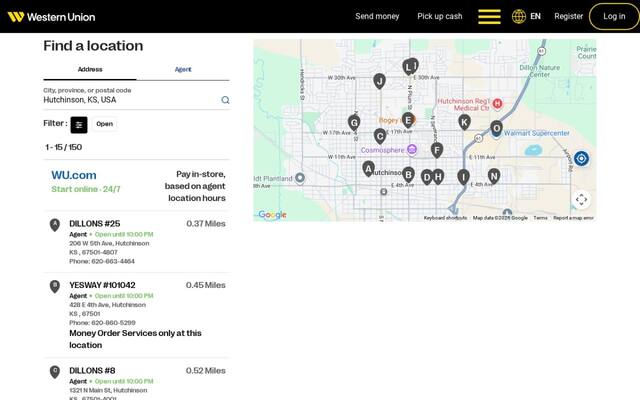
Task: Click the 428 E 4th Ave address
Action: click(x=107, y=304)
